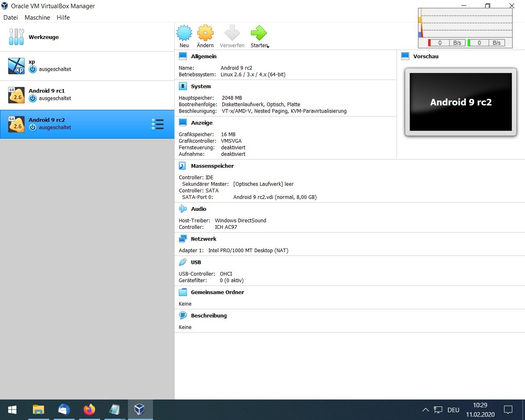This screenshot has width=525, height=420.
Task: Click the Audio heading link
Action: pos(199,209)
